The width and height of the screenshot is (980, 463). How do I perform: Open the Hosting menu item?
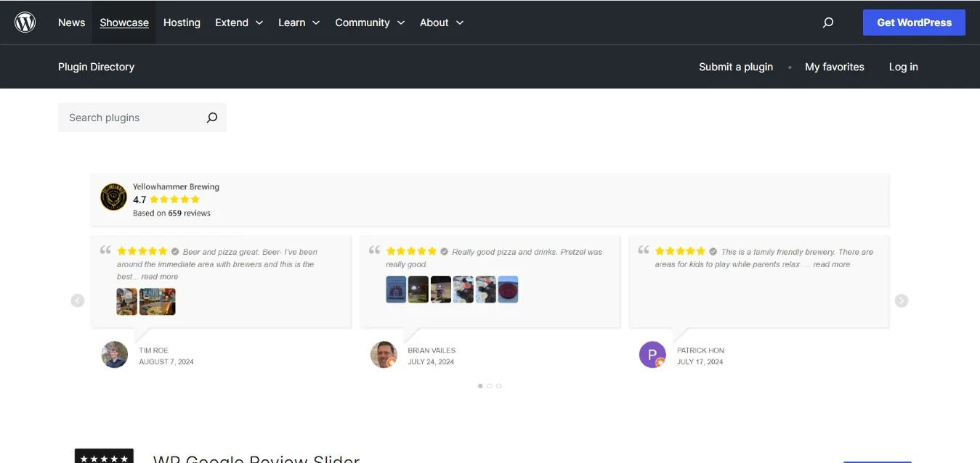182,22
